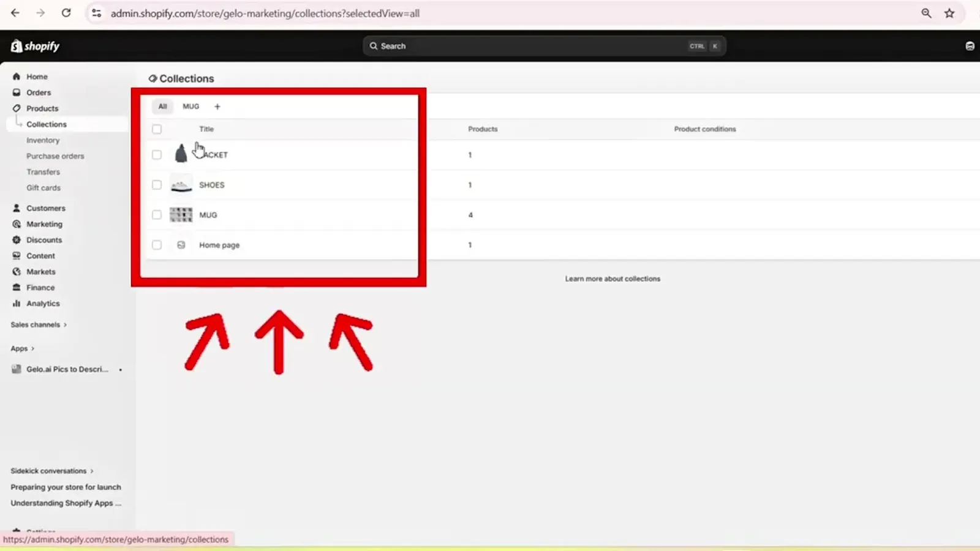This screenshot has height=551, width=980.
Task: Open Transfers in sidebar
Action: tap(43, 172)
